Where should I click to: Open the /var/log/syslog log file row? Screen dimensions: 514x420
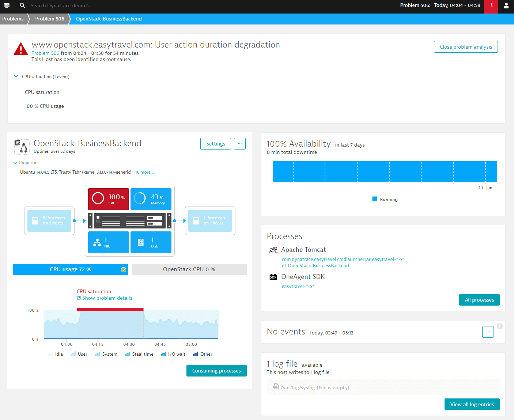click(x=383, y=387)
